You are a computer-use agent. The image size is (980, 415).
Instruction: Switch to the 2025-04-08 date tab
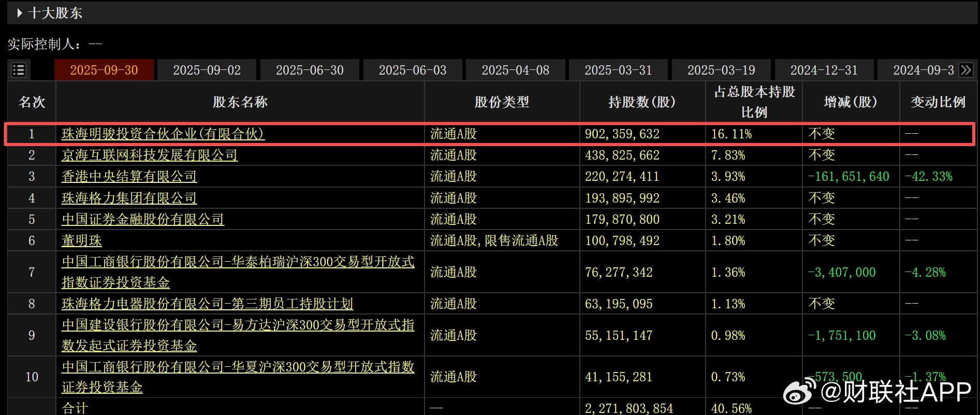[515, 70]
